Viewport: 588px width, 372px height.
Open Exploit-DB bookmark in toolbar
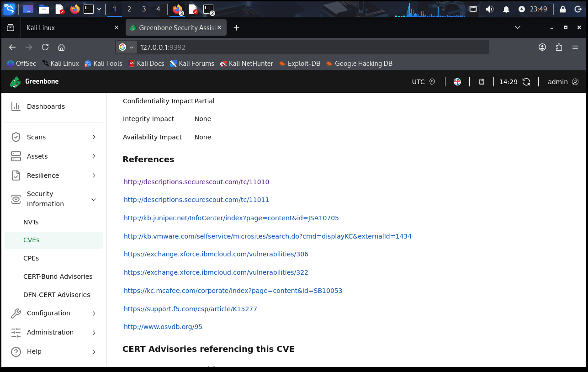point(303,64)
